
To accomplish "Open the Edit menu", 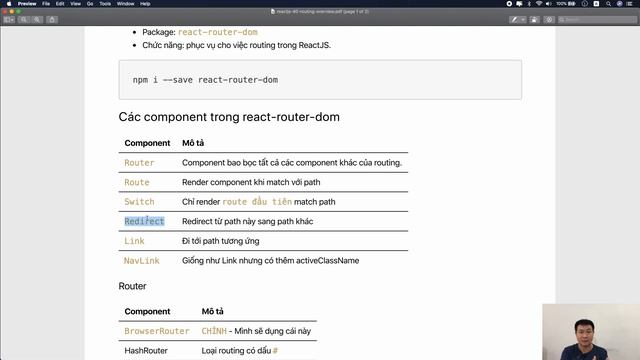I will (x=60, y=4).
